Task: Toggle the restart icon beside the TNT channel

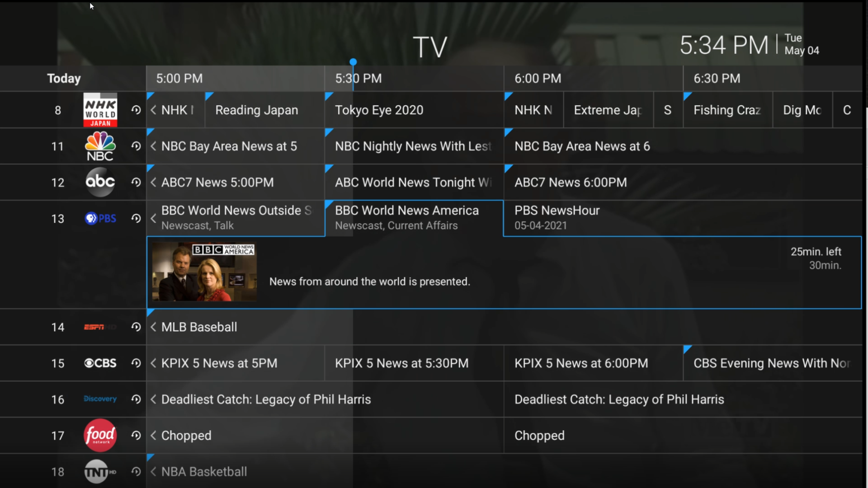Action: pyautogui.click(x=136, y=471)
